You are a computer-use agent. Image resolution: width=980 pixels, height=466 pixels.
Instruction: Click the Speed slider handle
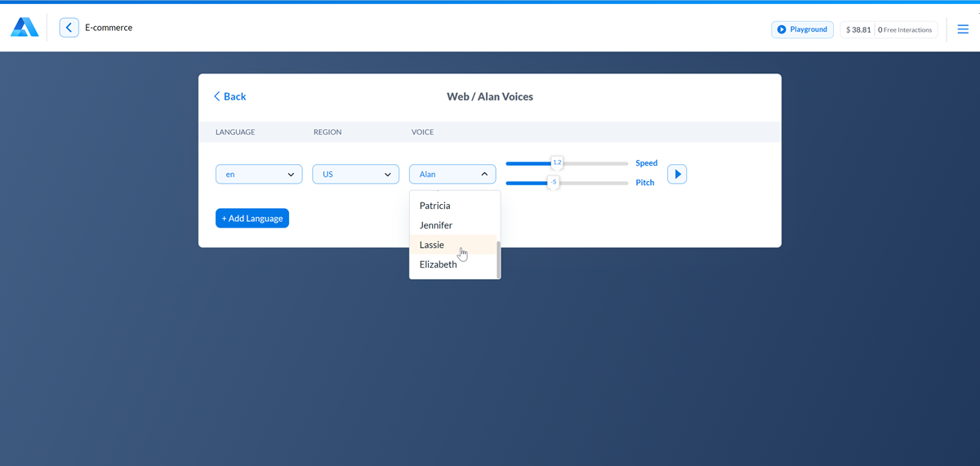tap(557, 163)
